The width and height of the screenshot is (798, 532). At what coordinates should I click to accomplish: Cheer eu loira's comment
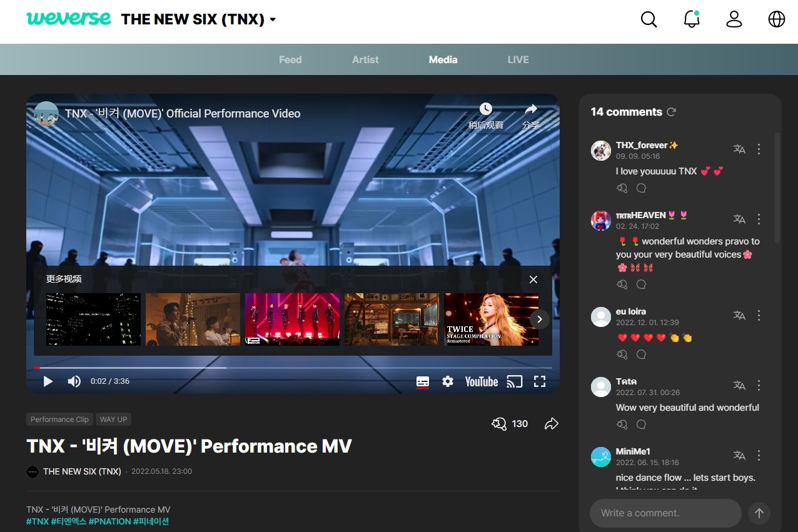tap(622, 354)
